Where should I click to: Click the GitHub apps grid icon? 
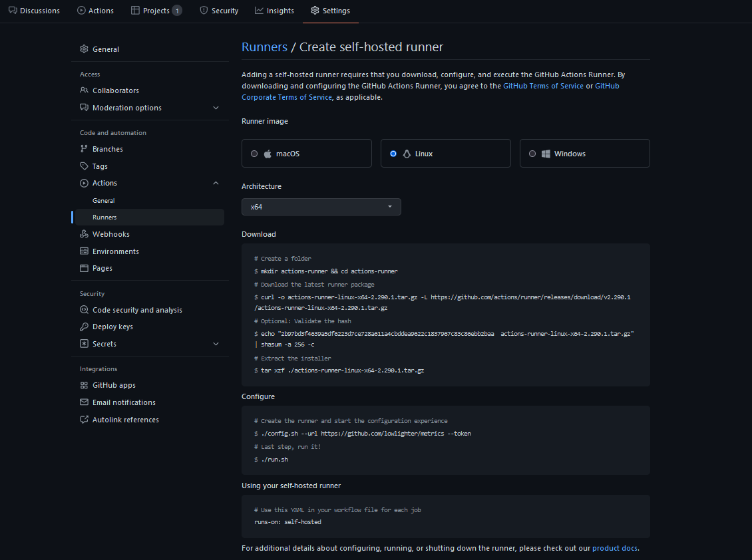85,384
